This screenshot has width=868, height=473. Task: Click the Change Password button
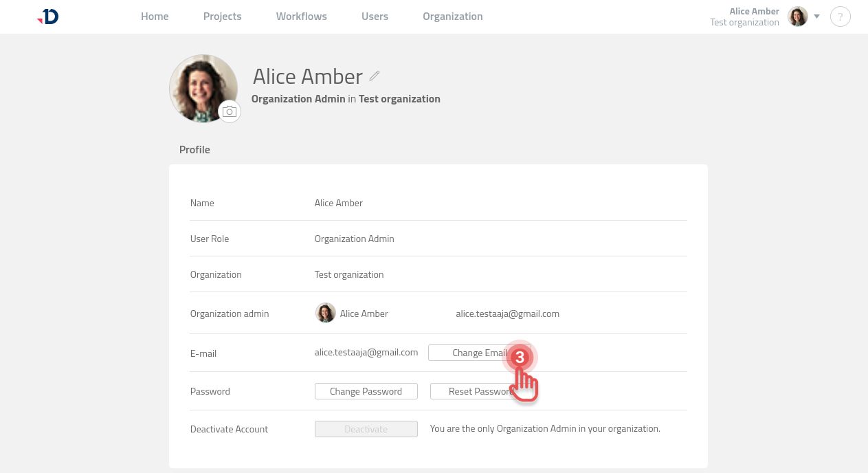[x=366, y=390]
